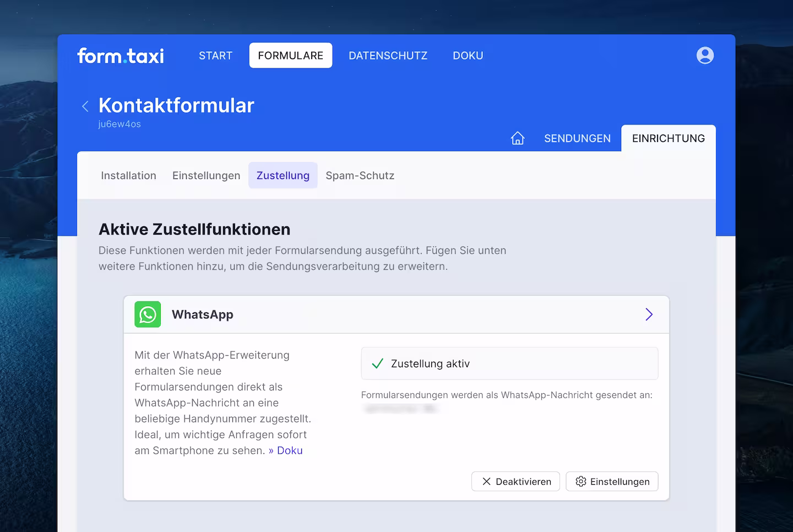This screenshot has width=793, height=532.
Task: Click the green checkmark beside Zustellung aktiv
Action: 377,363
